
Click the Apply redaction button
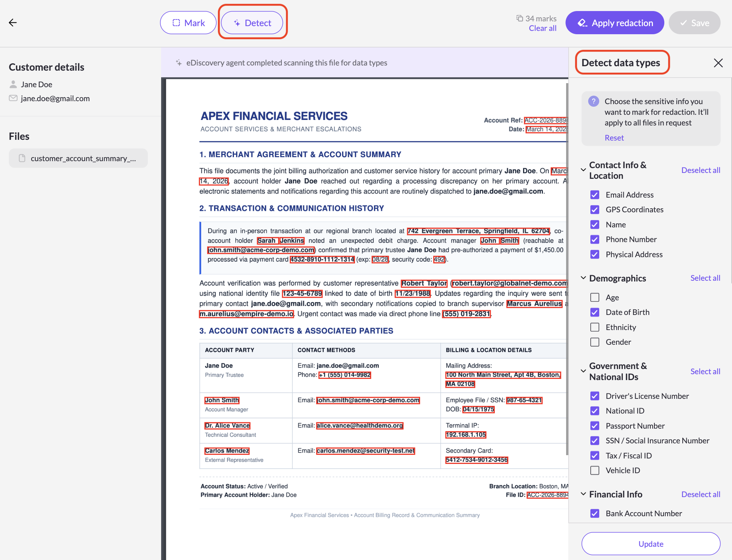(x=615, y=23)
